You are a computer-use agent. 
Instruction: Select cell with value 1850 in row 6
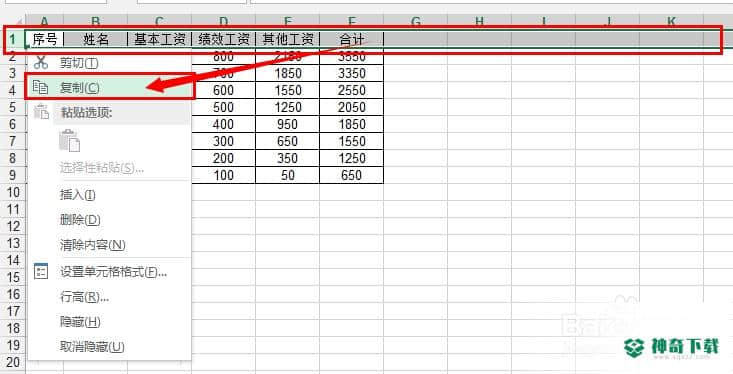pyautogui.click(x=352, y=124)
